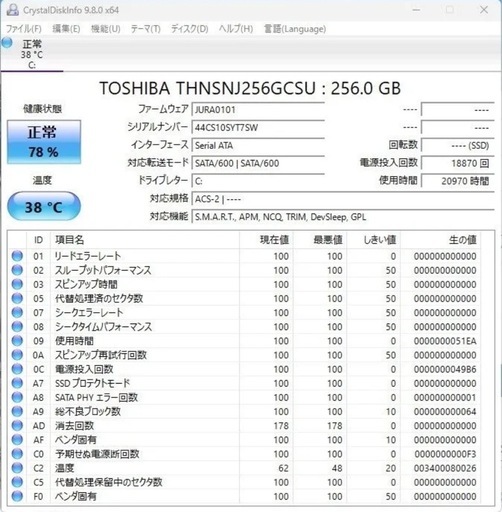The image size is (502, 512).
Task: Click the drive letter field C:
Action: point(258,181)
